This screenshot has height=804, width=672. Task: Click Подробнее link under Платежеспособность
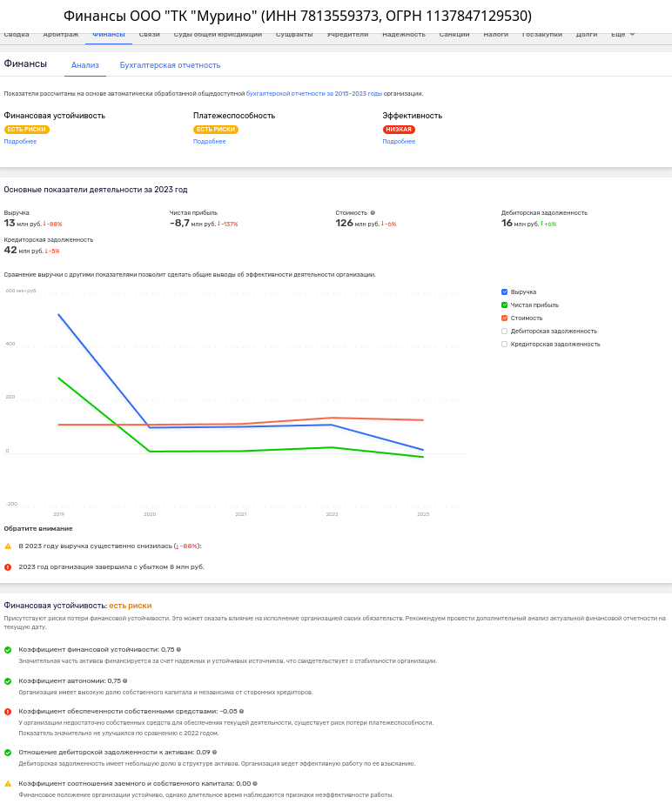click(x=209, y=141)
